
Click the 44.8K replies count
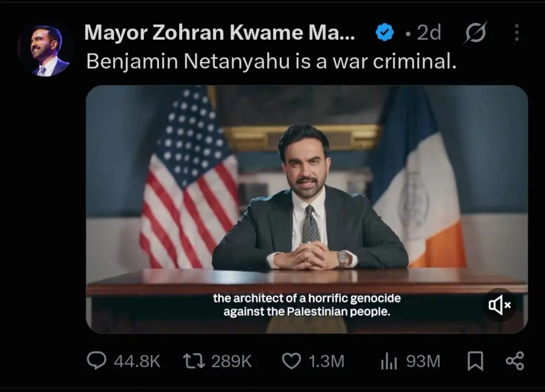click(137, 361)
